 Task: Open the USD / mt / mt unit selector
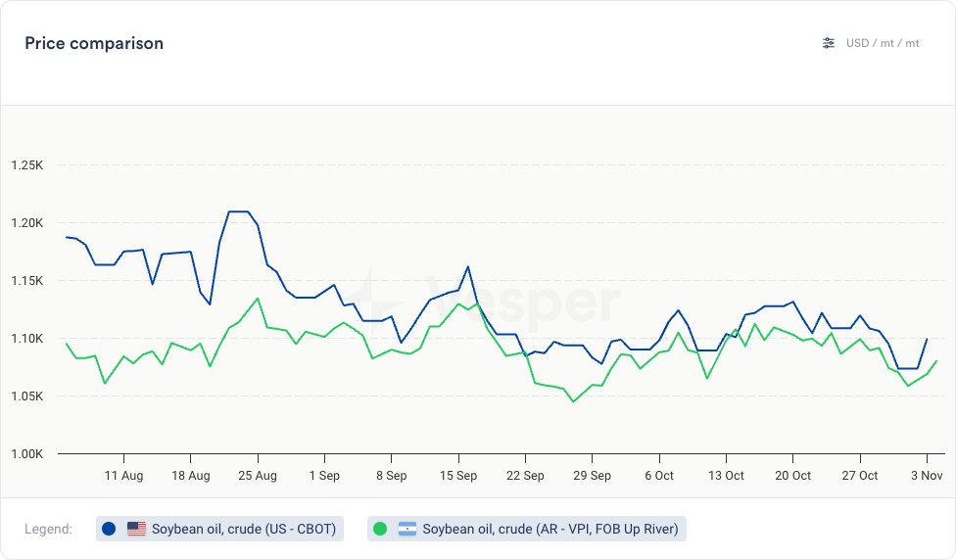pos(882,43)
